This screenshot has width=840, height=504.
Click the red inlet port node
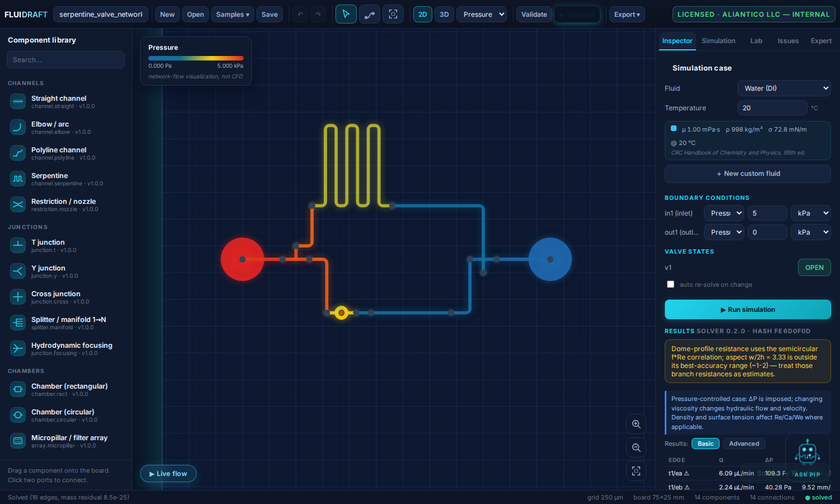[242, 259]
